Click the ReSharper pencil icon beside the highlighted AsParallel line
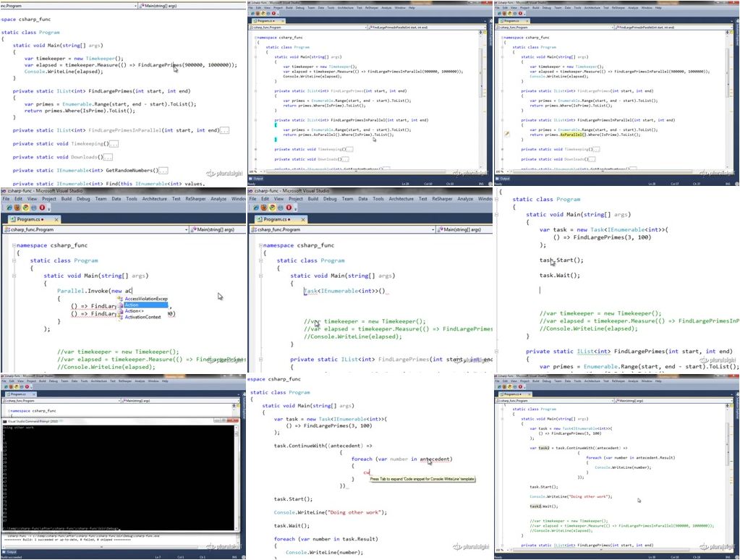740x560 pixels. [x=507, y=134]
